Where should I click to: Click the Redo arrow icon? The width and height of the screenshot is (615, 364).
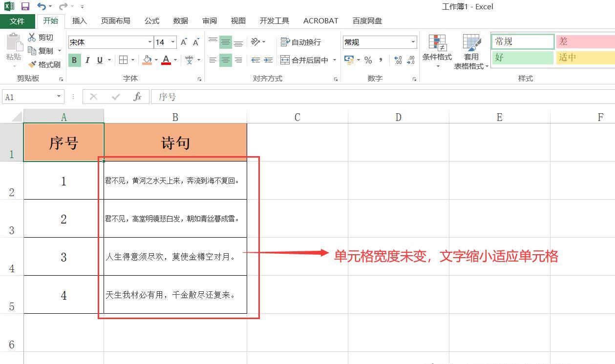(x=63, y=7)
